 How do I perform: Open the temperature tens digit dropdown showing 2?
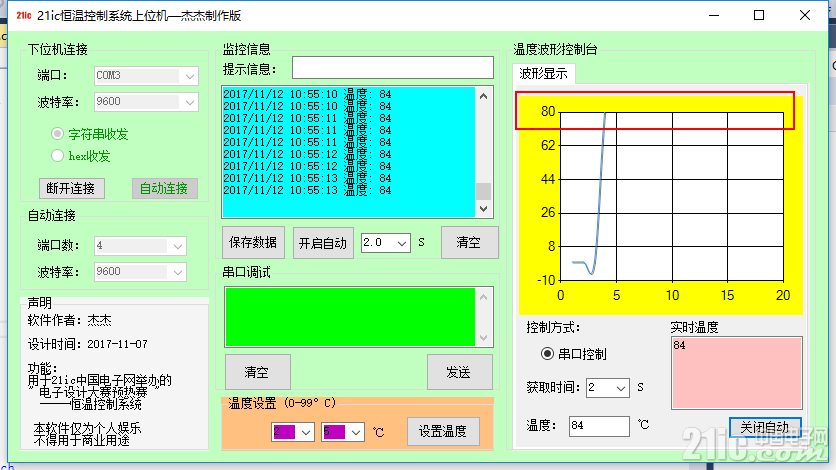[x=306, y=432]
